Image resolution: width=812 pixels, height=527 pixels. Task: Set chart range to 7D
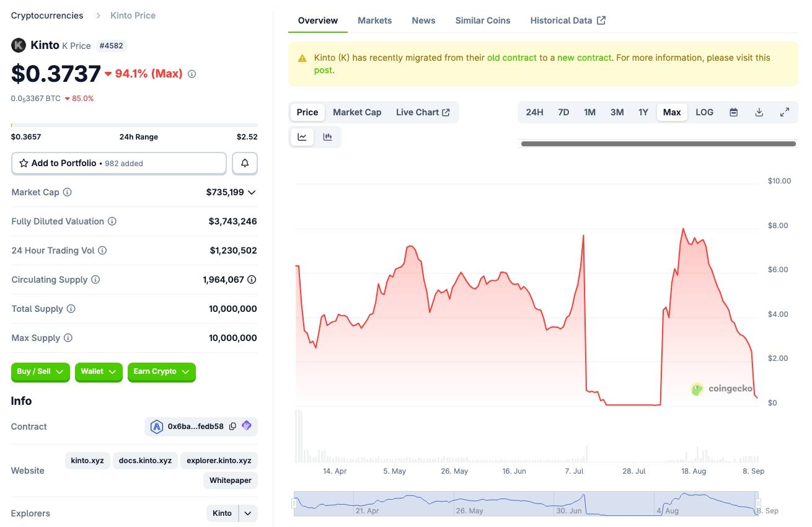tap(563, 112)
